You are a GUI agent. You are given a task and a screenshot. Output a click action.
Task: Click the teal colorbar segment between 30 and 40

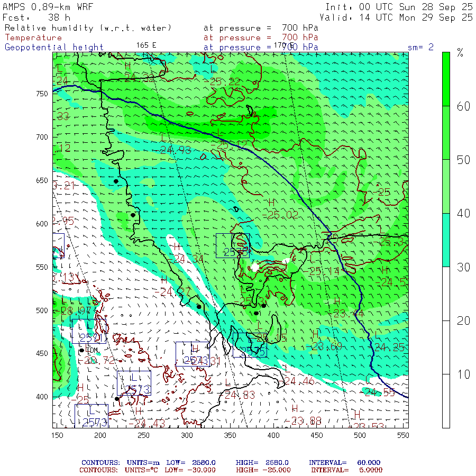point(446,240)
